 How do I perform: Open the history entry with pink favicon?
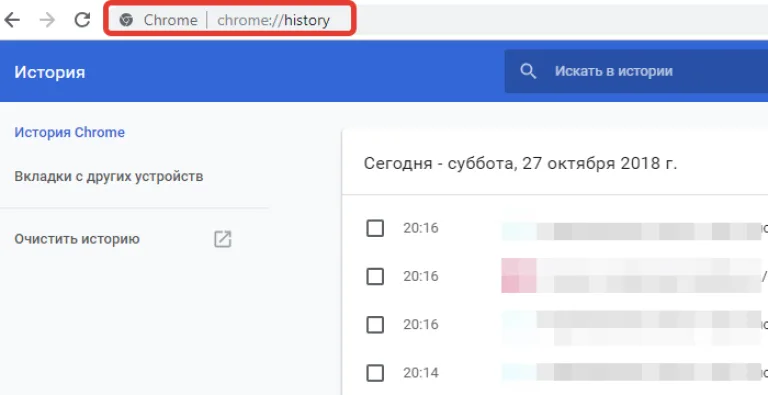(x=634, y=276)
